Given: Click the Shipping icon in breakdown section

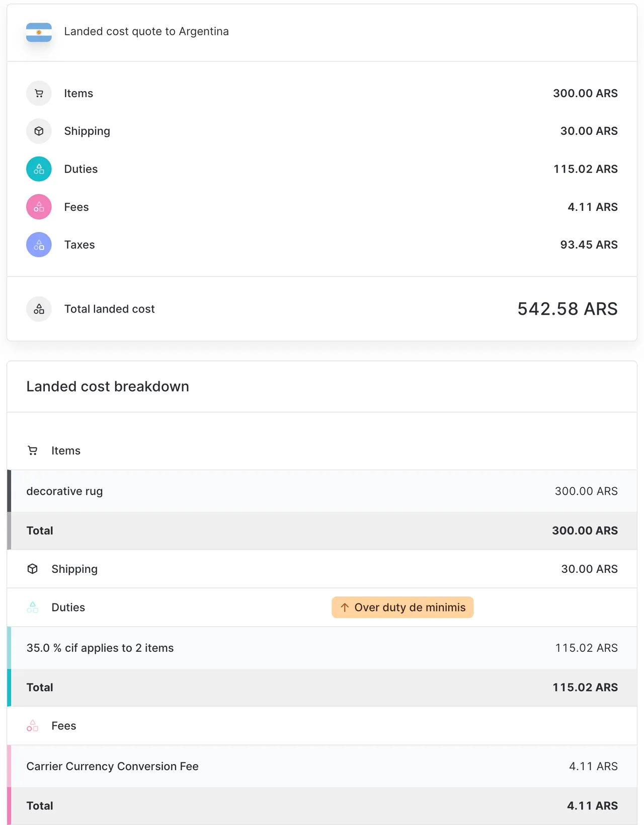Looking at the screenshot, I should pyautogui.click(x=32, y=569).
